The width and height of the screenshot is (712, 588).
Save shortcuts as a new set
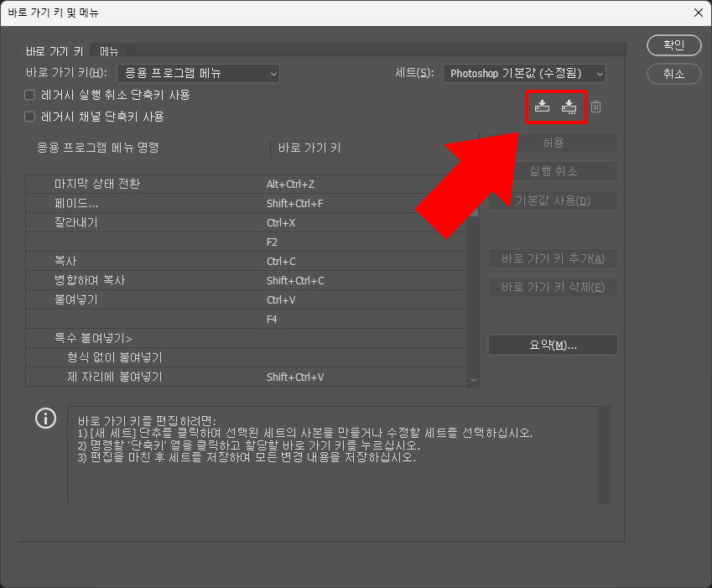569,106
